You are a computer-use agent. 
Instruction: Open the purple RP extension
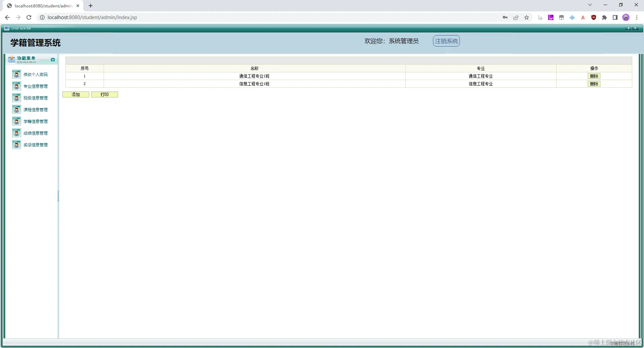551,17
